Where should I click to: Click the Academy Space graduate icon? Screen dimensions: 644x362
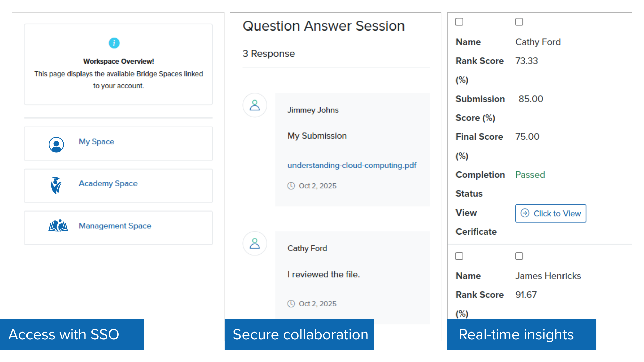click(56, 185)
